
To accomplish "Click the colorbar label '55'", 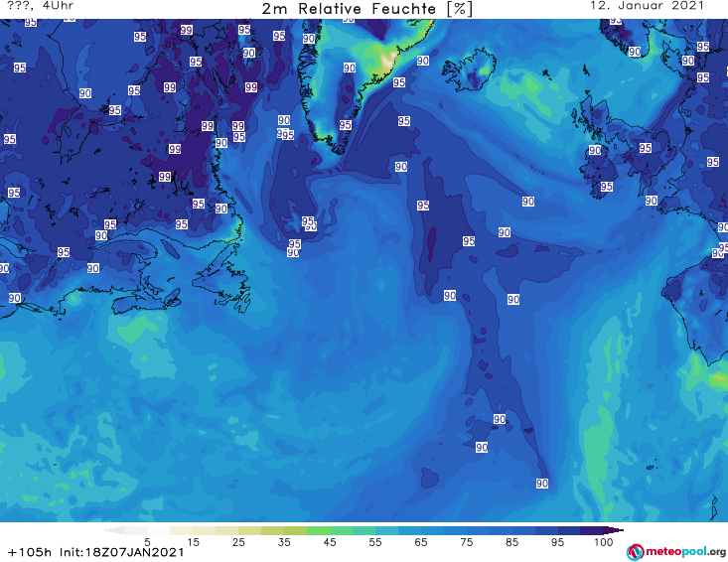I will 375,542.
